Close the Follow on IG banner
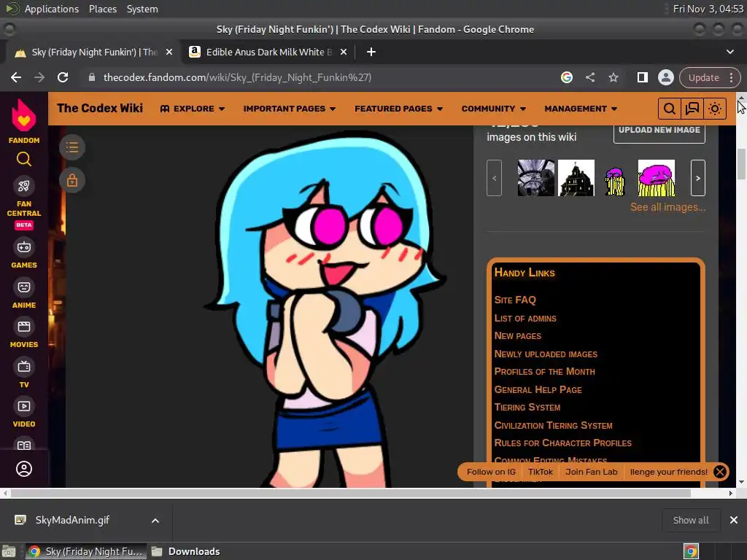The height and width of the screenshot is (560, 747). coord(720,472)
